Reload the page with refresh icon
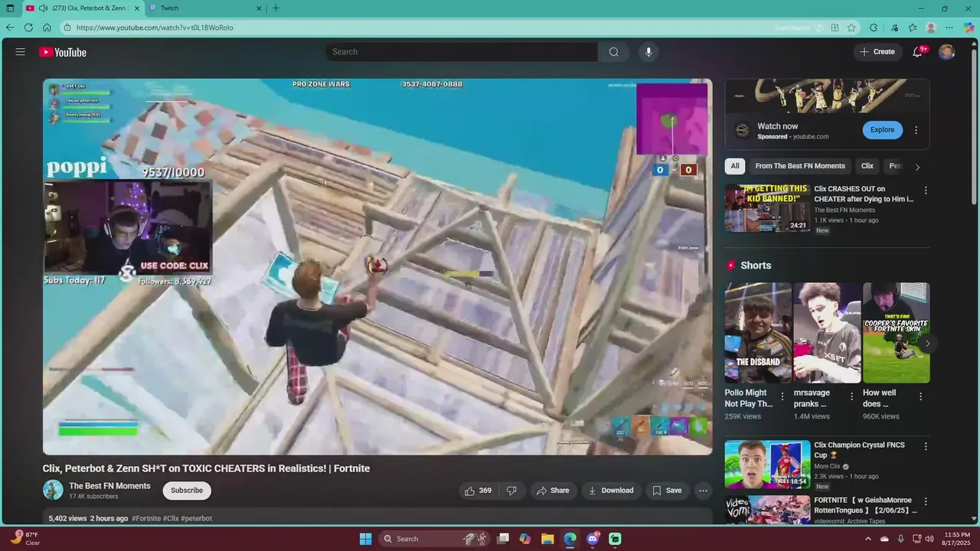Screen dimensions: 980x551 28,28
